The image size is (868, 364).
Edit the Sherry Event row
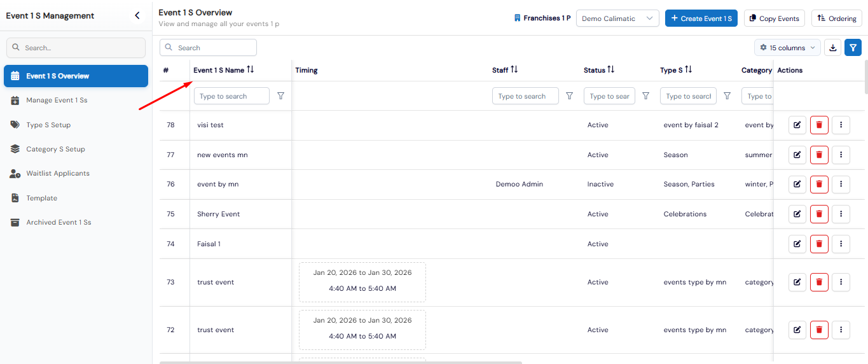pyautogui.click(x=797, y=214)
